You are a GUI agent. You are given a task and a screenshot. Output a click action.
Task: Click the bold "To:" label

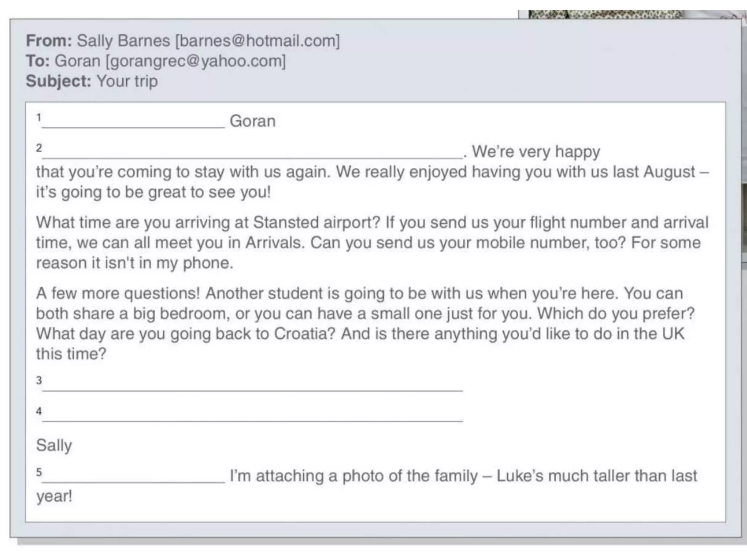[x=38, y=61]
